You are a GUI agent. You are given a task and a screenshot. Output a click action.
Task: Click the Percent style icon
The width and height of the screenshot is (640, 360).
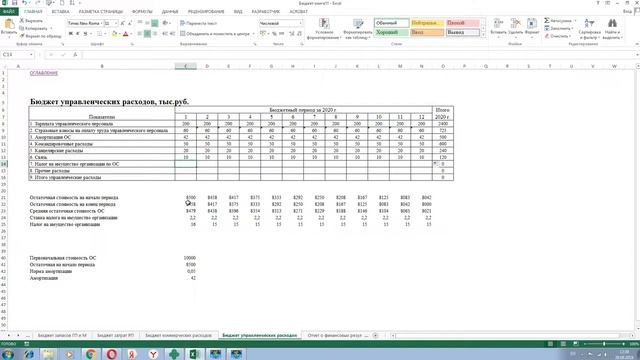[x=274, y=34]
